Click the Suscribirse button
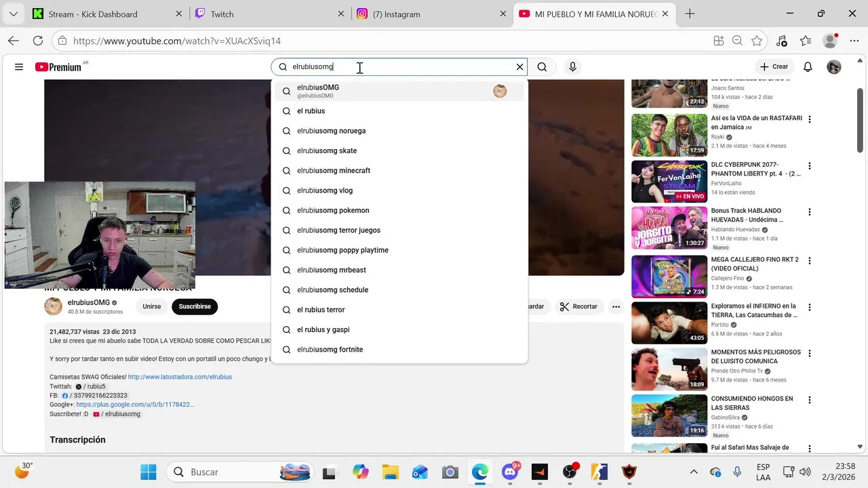The height and width of the screenshot is (488, 868). [195, 306]
